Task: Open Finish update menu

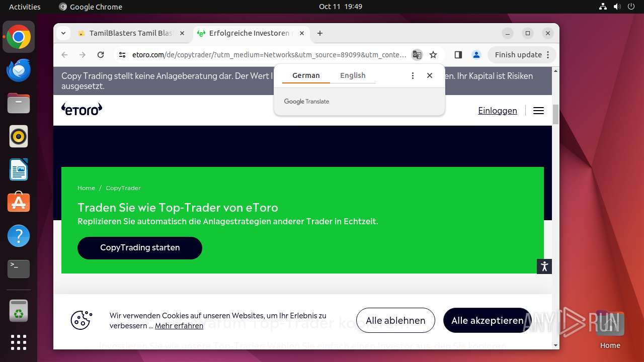Action: 521,55
